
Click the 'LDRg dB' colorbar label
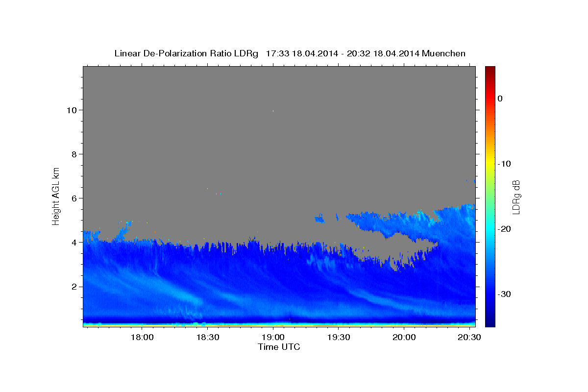pos(516,196)
